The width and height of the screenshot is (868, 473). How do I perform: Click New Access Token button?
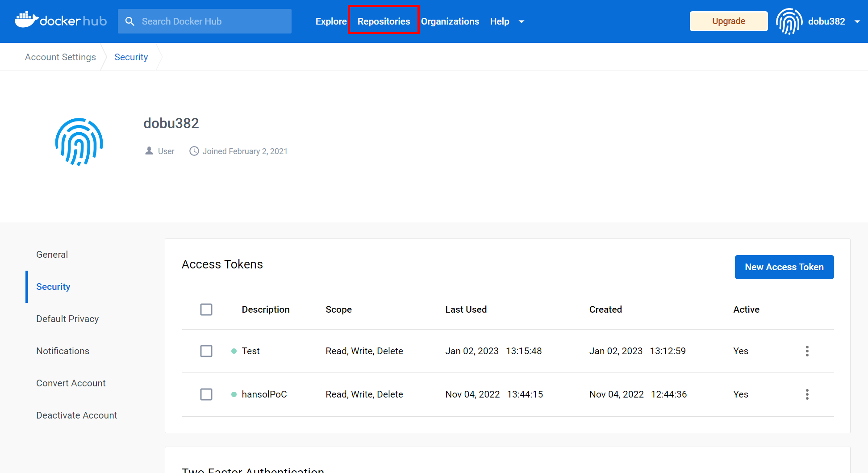pos(784,267)
